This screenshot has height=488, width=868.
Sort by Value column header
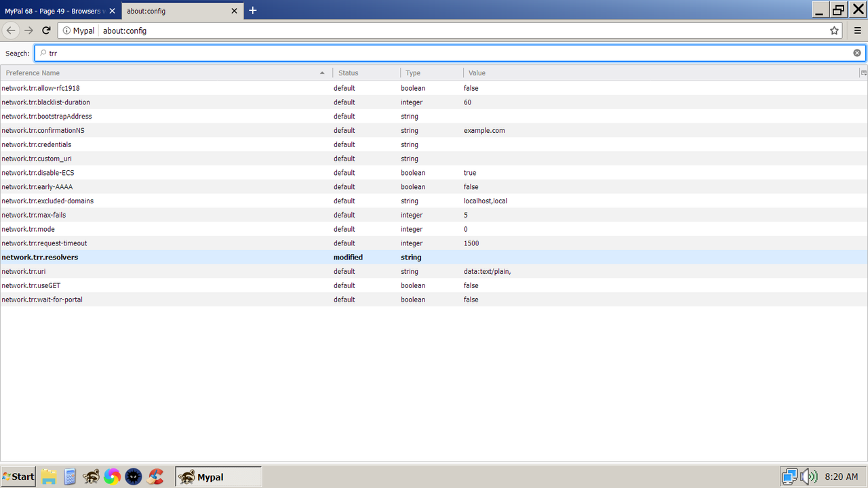point(661,73)
